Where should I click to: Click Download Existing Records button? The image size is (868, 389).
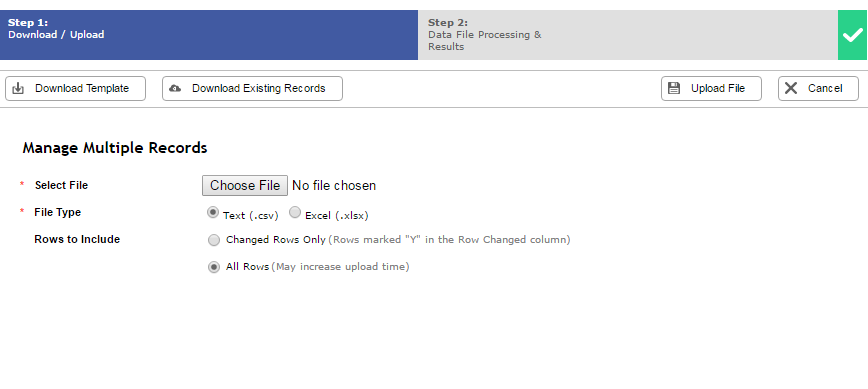click(x=252, y=89)
